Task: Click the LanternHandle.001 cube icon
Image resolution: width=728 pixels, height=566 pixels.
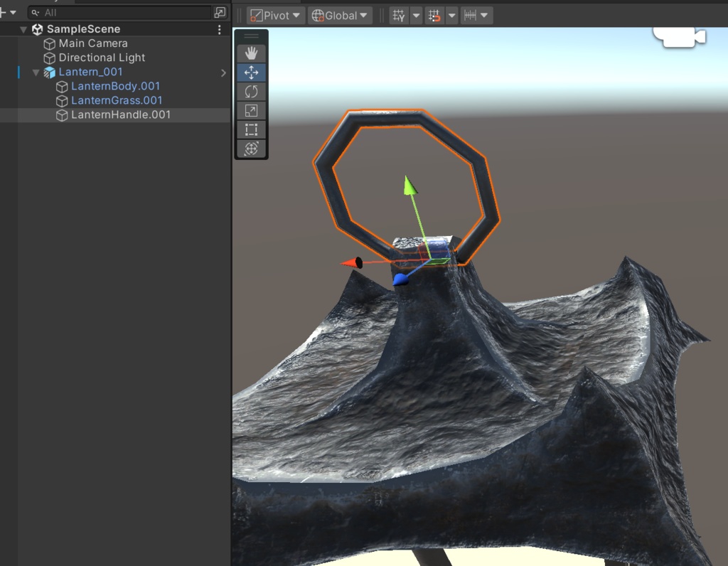Action: pyautogui.click(x=62, y=116)
